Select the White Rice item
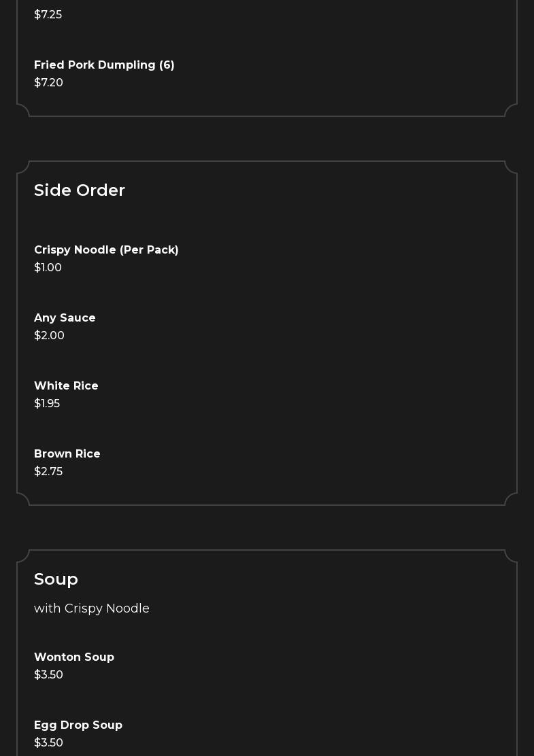Viewport: 534px width, 756px height. pos(66,386)
